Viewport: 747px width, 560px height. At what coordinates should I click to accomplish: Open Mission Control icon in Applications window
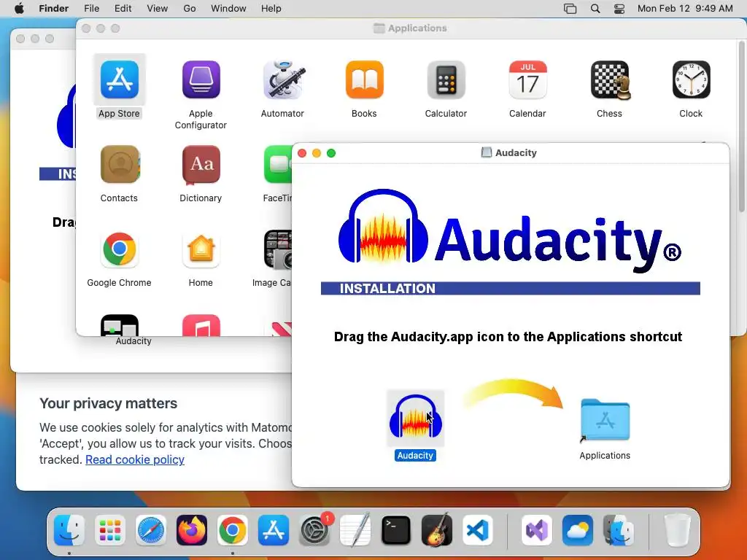point(120,324)
